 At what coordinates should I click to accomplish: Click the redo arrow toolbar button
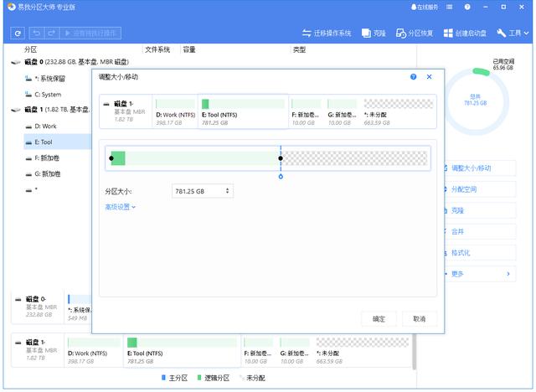[x=52, y=34]
